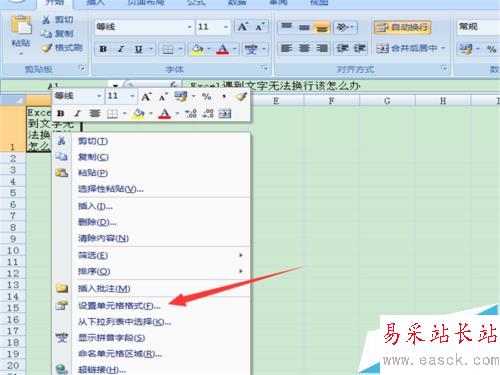Align text right in the ribbon

point(322,49)
